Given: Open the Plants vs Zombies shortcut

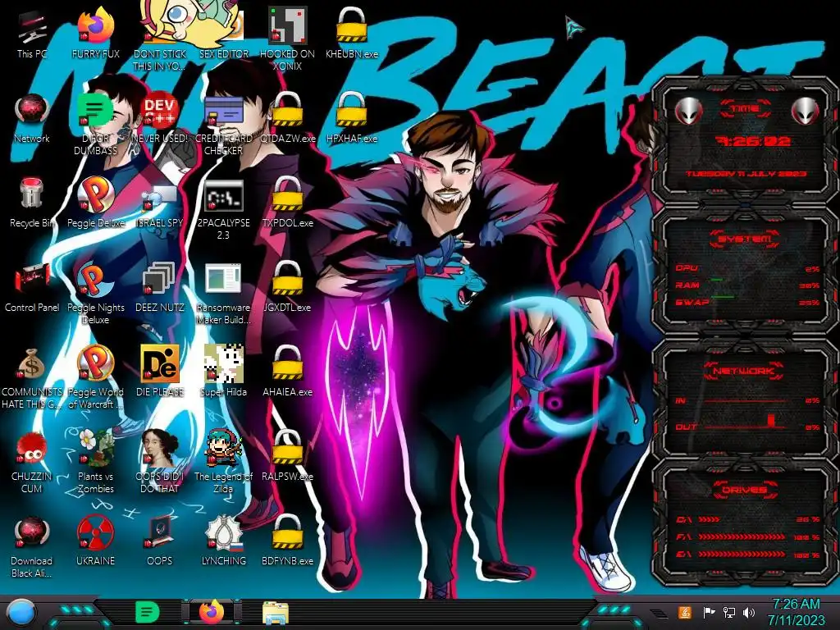Looking at the screenshot, I should point(95,462).
